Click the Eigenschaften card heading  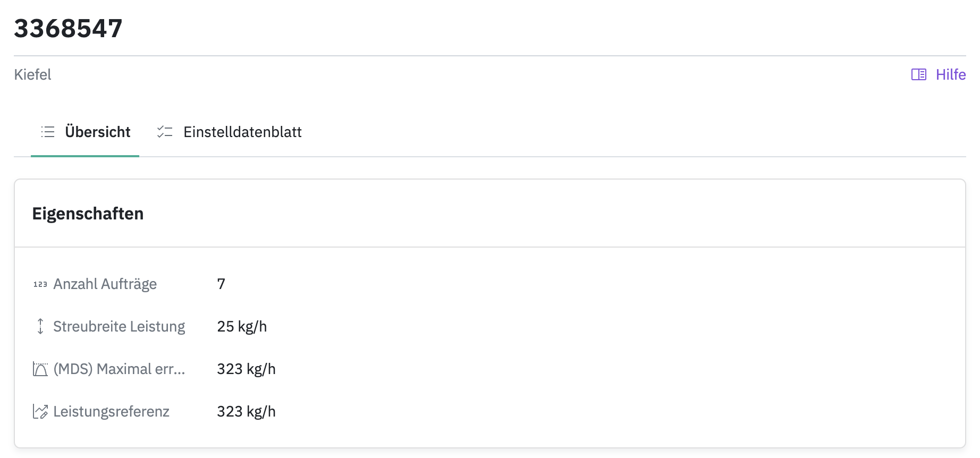click(88, 214)
